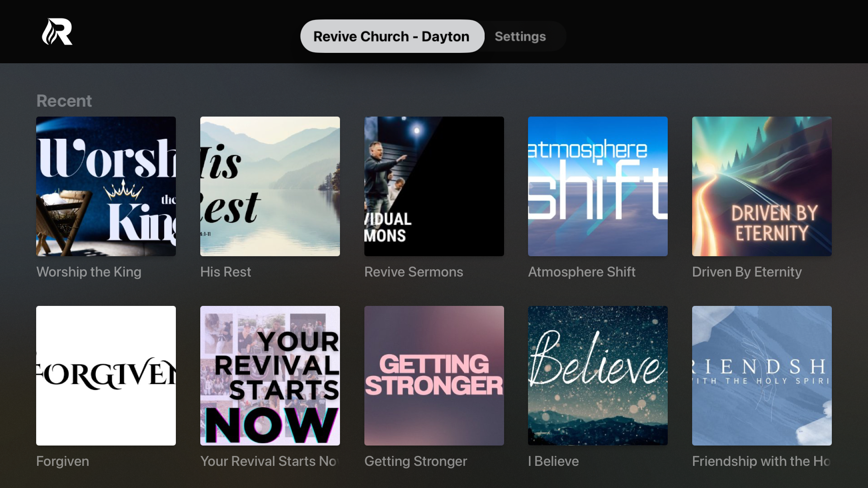Select the Revive Church - Dayton tab

click(392, 36)
